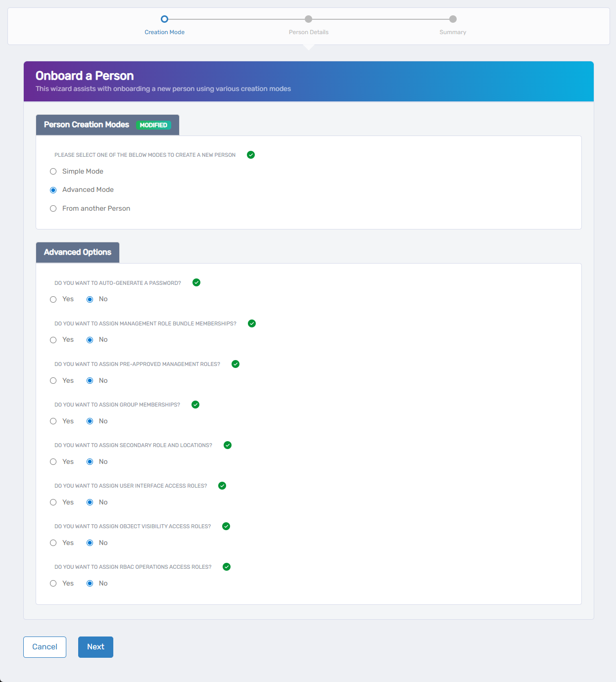Choose From another Person mode
This screenshot has height=682, width=616.
tap(53, 208)
